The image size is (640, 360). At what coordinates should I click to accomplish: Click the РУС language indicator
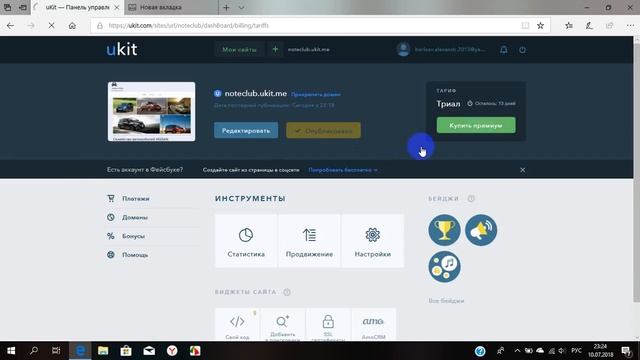(x=576, y=351)
